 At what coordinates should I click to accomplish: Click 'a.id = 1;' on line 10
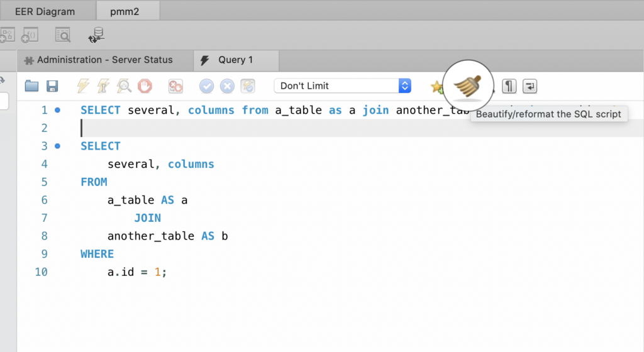click(x=137, y=272)
